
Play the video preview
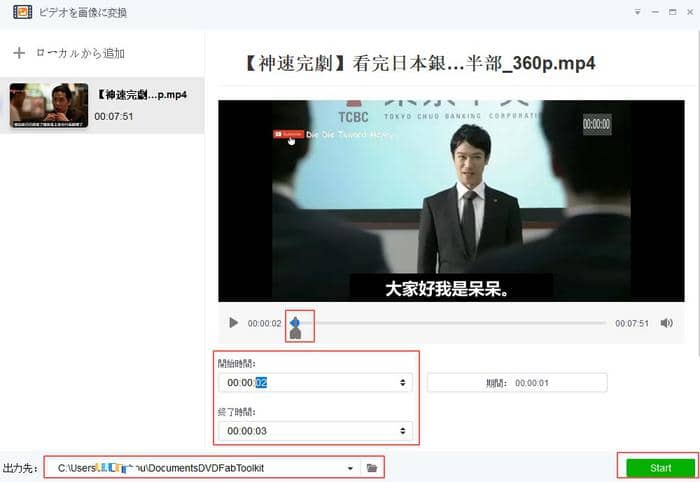point(233,323)
